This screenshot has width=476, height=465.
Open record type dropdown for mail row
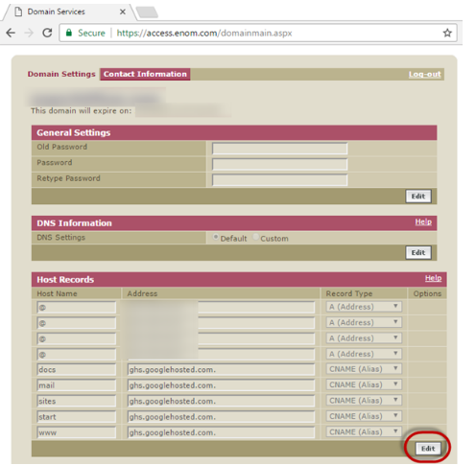(364, 384)
